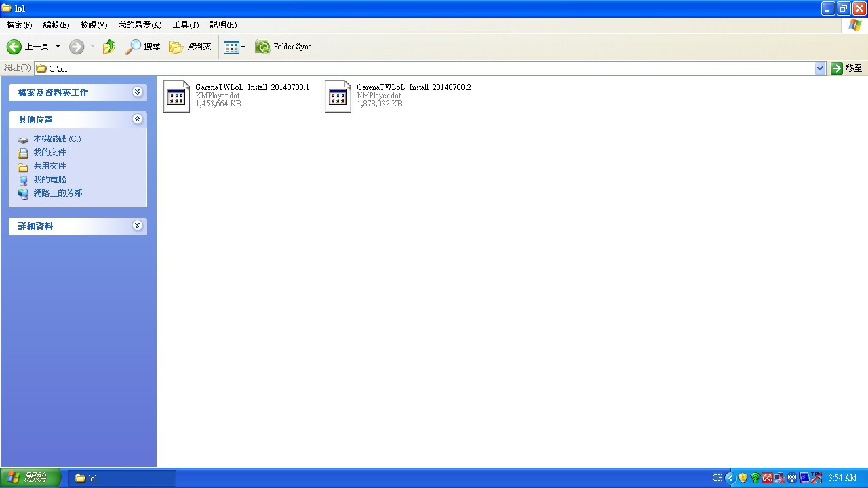Viewport: 868px width, 488px height.
Task: Expand the 詳細資料 panel chevron
Action: point(138,226)
